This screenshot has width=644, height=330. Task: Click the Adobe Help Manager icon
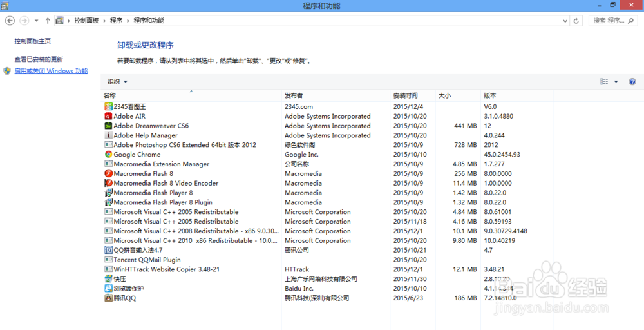[108, 135]
